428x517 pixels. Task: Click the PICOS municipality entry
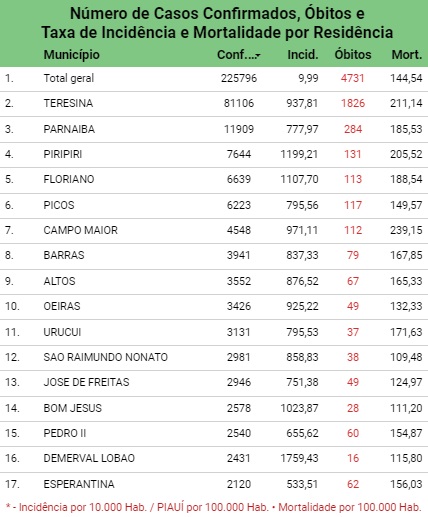click(59, 205)
